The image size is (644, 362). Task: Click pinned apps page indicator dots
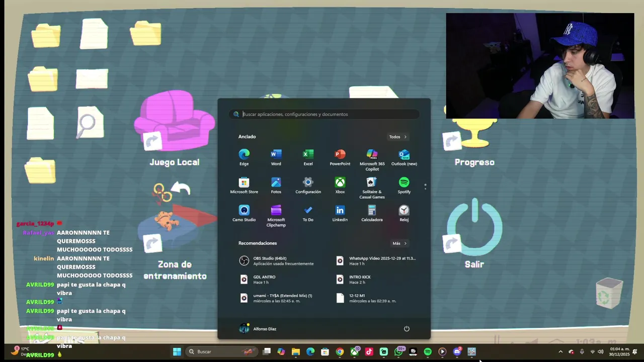425,186
